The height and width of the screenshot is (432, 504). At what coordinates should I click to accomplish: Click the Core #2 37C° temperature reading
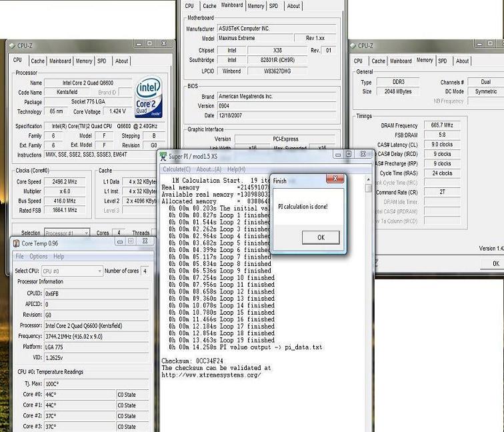click(x=80, y=416)
